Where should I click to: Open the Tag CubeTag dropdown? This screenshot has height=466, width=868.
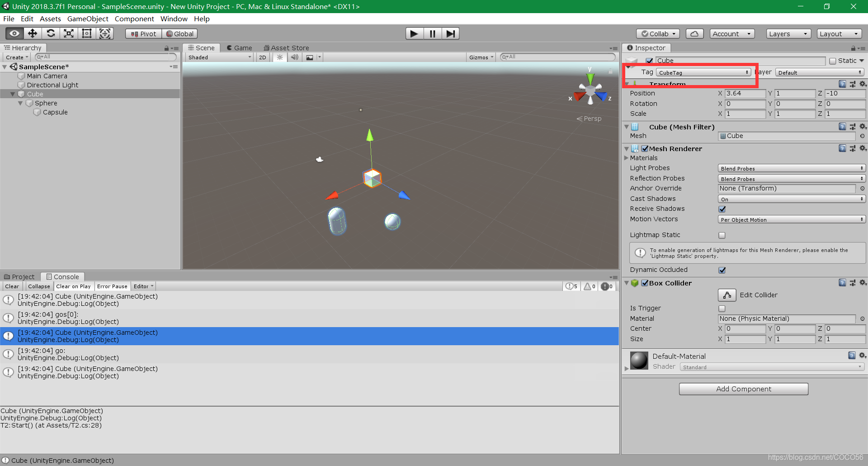(x=704, y=72)
